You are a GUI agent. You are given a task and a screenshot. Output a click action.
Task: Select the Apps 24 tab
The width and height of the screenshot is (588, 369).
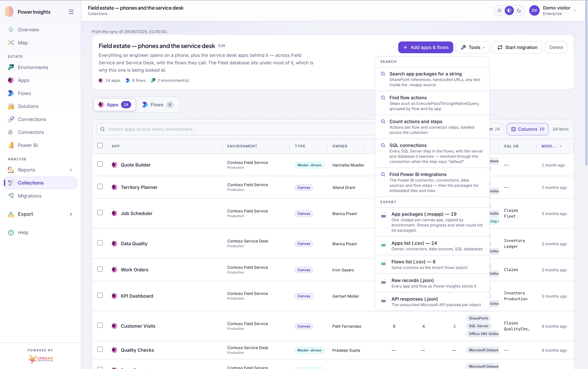[x=115, y=105]
